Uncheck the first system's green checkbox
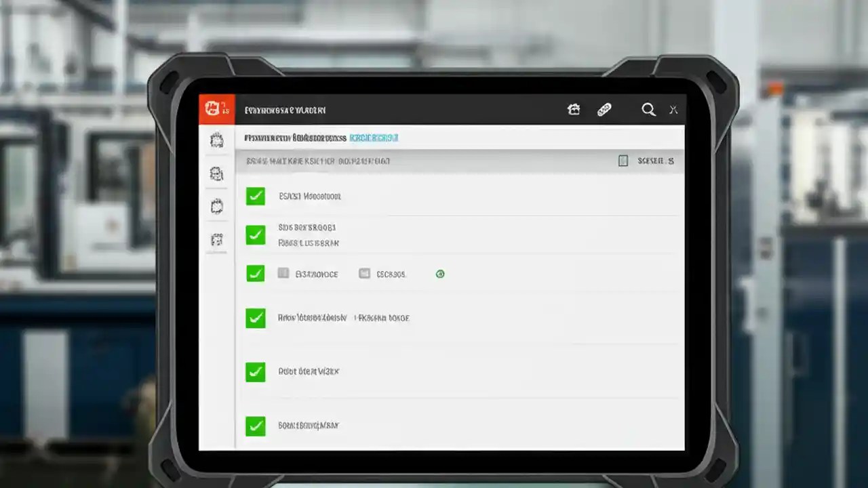The width and height of the screenshot is (868, 488). 256,197
